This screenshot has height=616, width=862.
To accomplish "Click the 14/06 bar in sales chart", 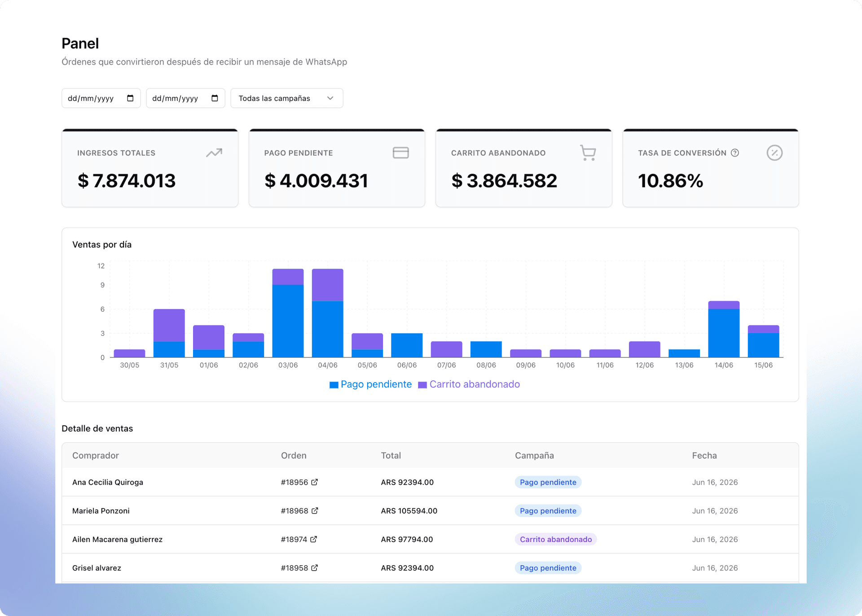I will point(724,329).
